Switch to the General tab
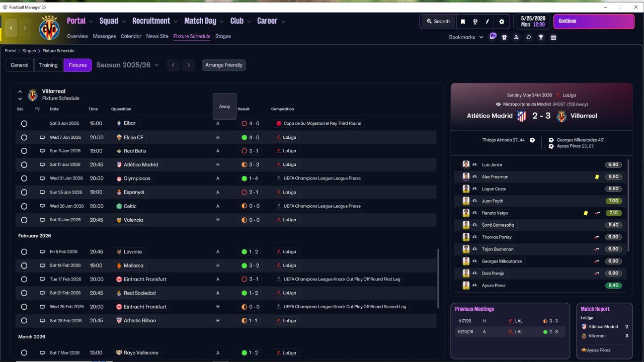644x362 pixels. tap(20, 65)
